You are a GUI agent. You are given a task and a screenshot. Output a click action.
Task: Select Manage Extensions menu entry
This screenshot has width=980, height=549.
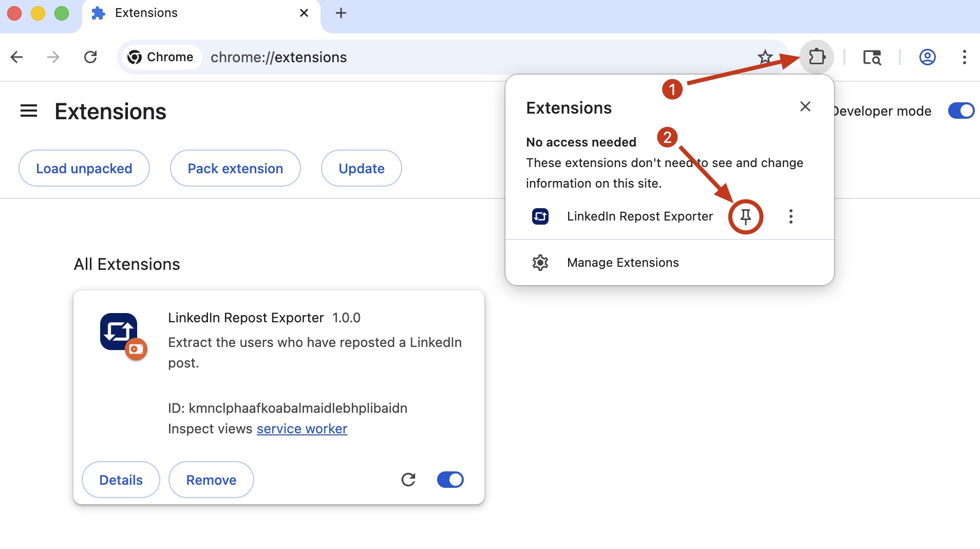click(x=670, y=263)
